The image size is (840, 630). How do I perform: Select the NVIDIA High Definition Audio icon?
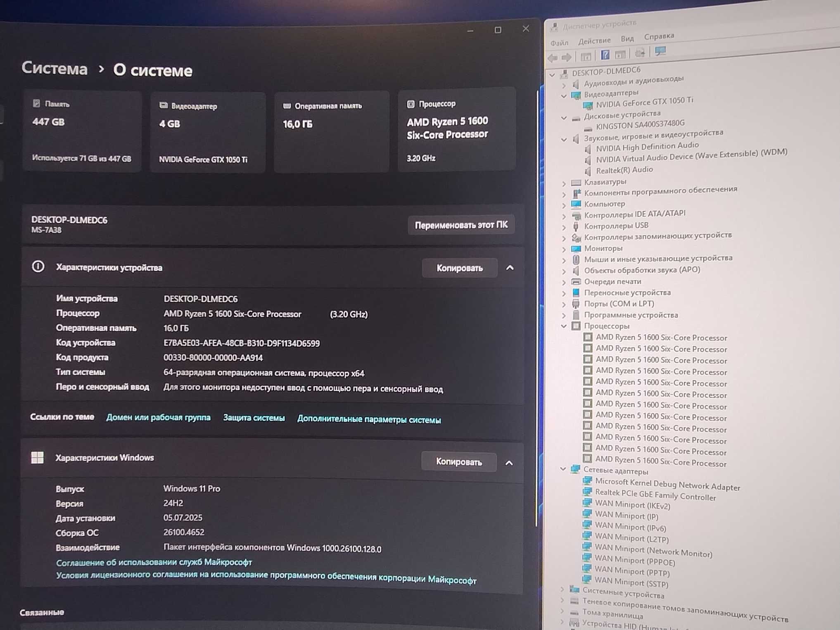pos(588,149)
